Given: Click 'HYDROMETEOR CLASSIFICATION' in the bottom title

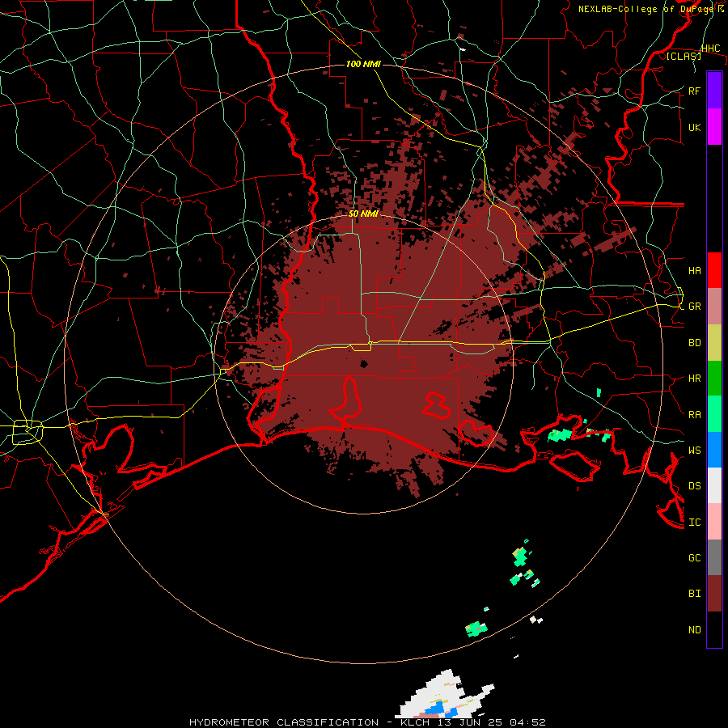Looking at the screenshot, I should [x=284, y=722].
